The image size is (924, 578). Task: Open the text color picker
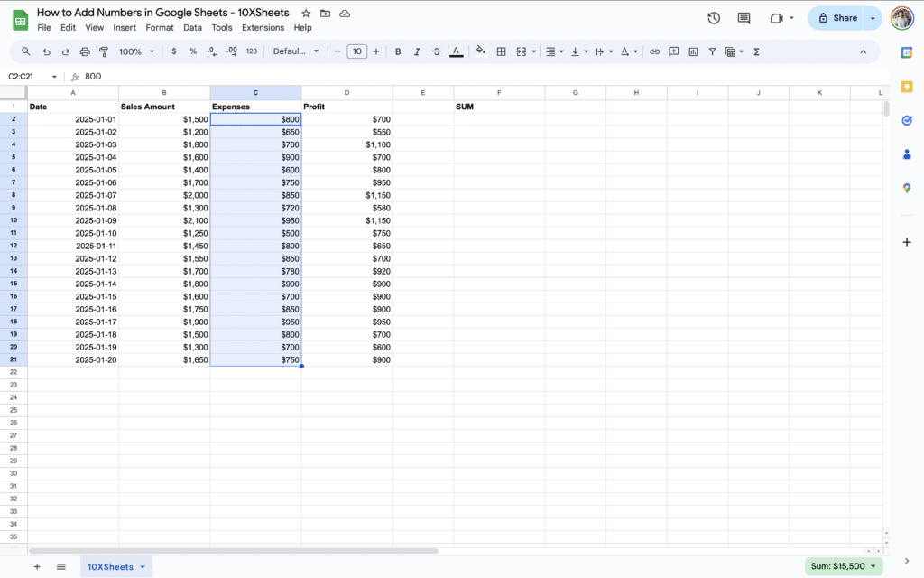[x=455, y=51]
